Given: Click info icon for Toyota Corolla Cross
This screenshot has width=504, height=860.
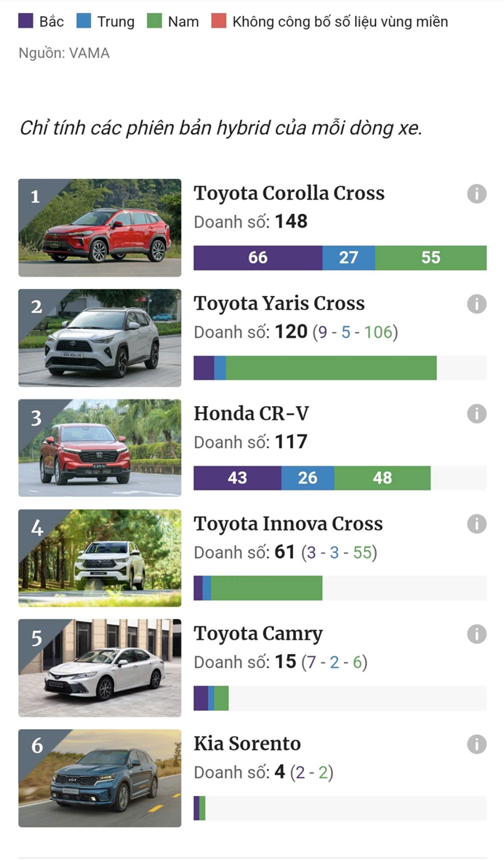Looking at the screenshot, I should pos(476,194).
